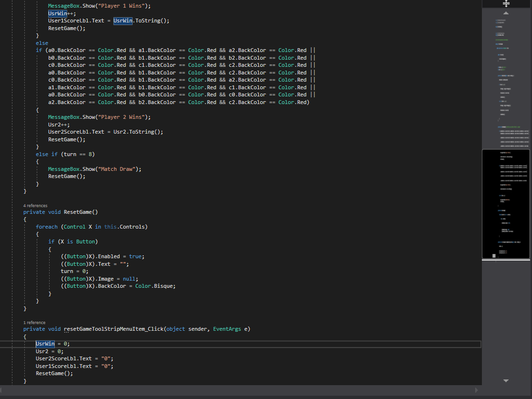
Task: Click the "if (X is Button)" line
Action: pos(73,241)
